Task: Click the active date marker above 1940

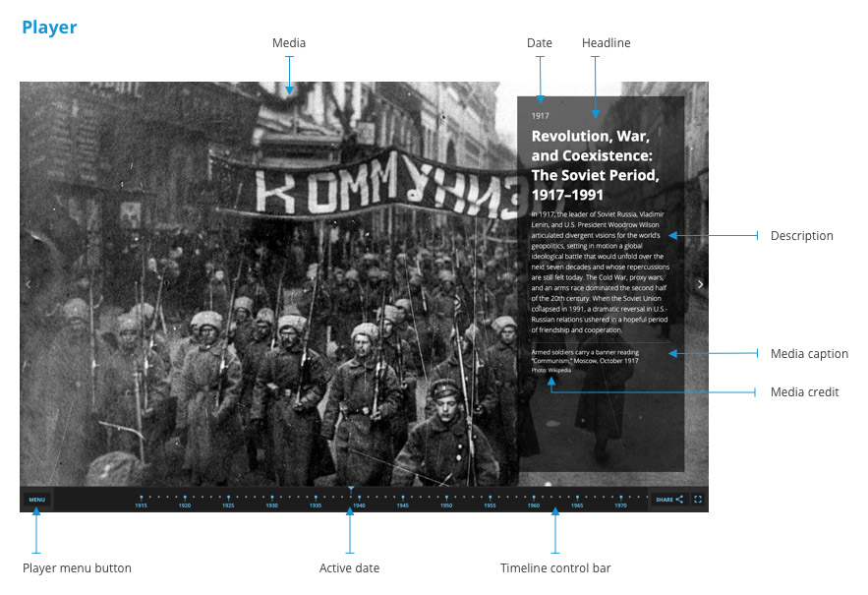Action: 350,490
